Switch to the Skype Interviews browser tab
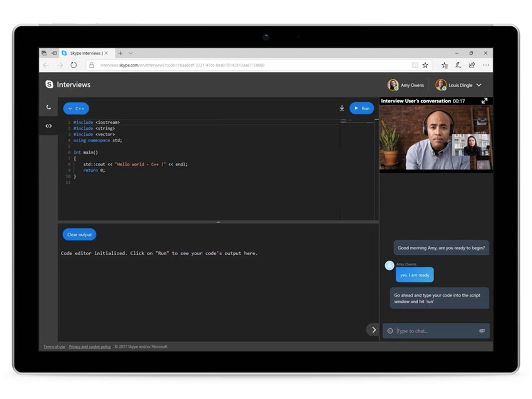Viewport: 532px width, 399px height. (84, 53)
